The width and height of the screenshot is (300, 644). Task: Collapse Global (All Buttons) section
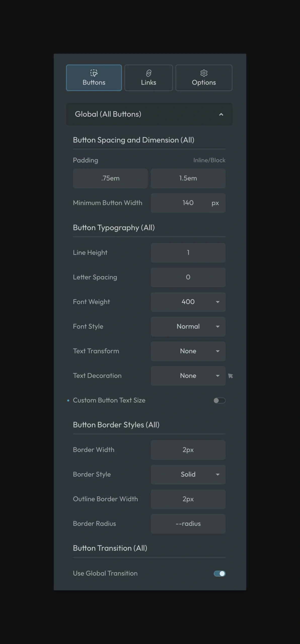(x=221, y=114)
